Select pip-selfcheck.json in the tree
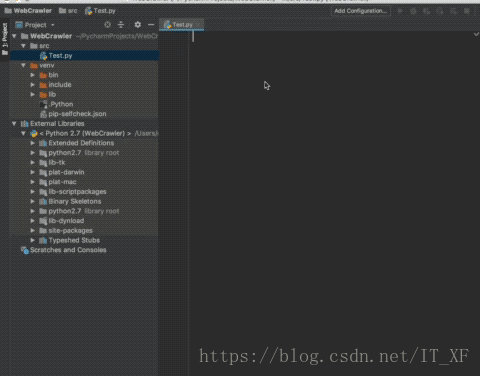The width and height of the screenshot is (480, 376). click(x=77, y=114)
